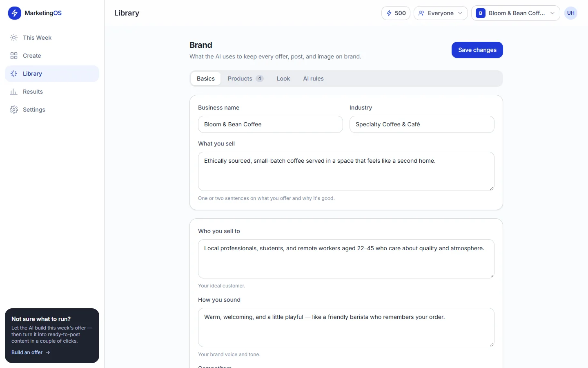Open the AI rules tab
This screenshot has height=368, width=588.
313,79
